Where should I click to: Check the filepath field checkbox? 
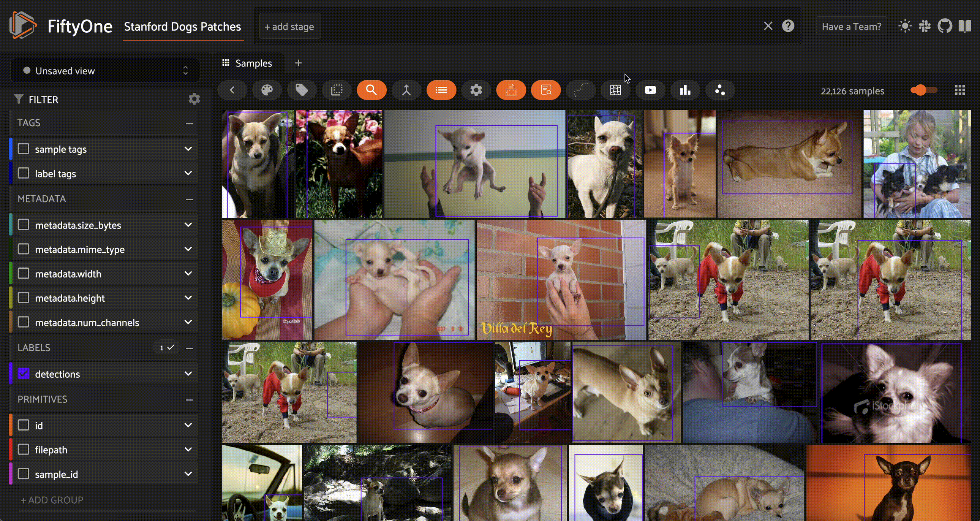point(24,450)
